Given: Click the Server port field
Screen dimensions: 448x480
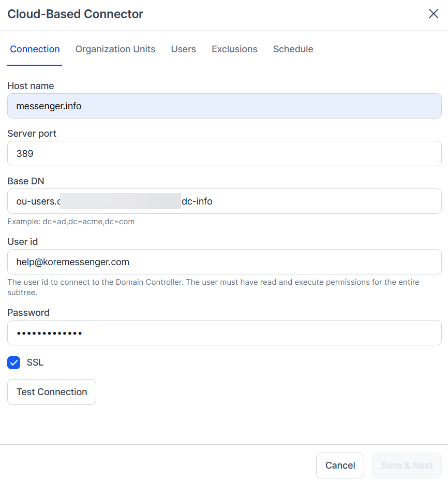Looking at the screenshot, I should coord(225,154).
